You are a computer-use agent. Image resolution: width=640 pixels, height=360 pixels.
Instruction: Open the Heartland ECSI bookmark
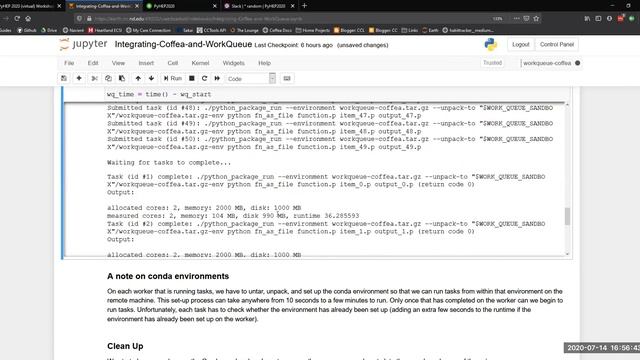(105, 30)
